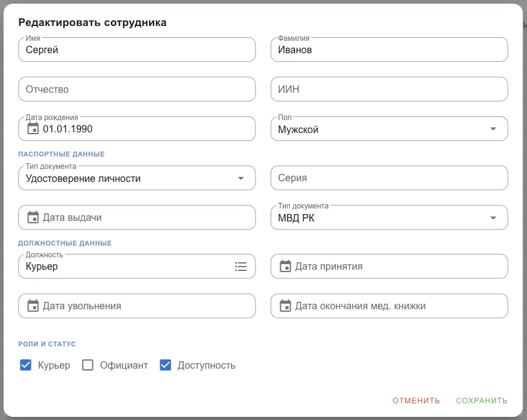Click the birth date value 01.01.1990
Image resolution: width=527 pixels, height=420 pixels.
pos(67,129)
